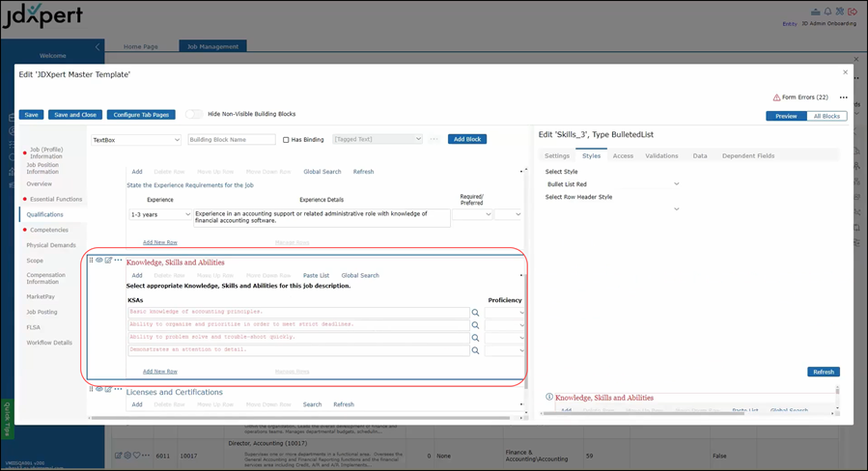Click the Save and Close button

click(75, 114)
